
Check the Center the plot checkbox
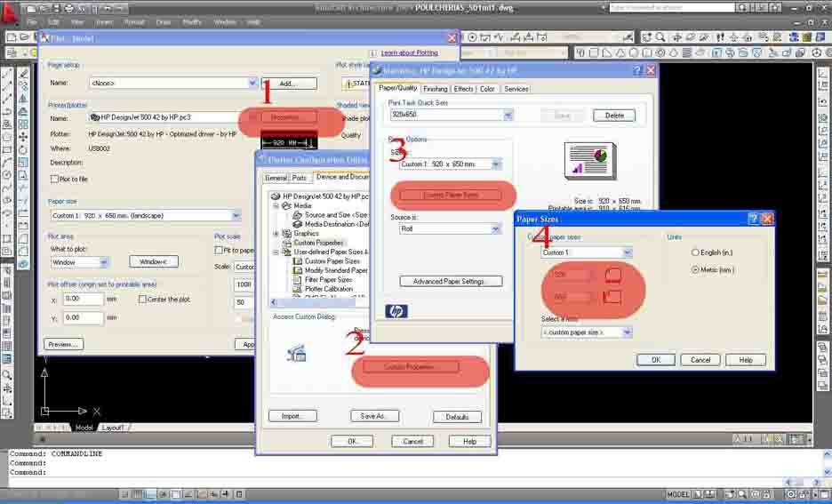tap(142, 300)
